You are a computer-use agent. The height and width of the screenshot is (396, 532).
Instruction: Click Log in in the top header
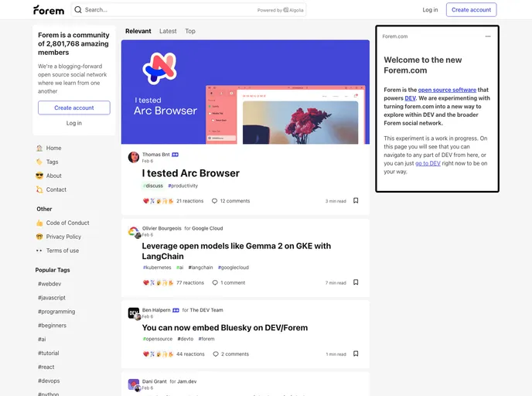(430, 10)
